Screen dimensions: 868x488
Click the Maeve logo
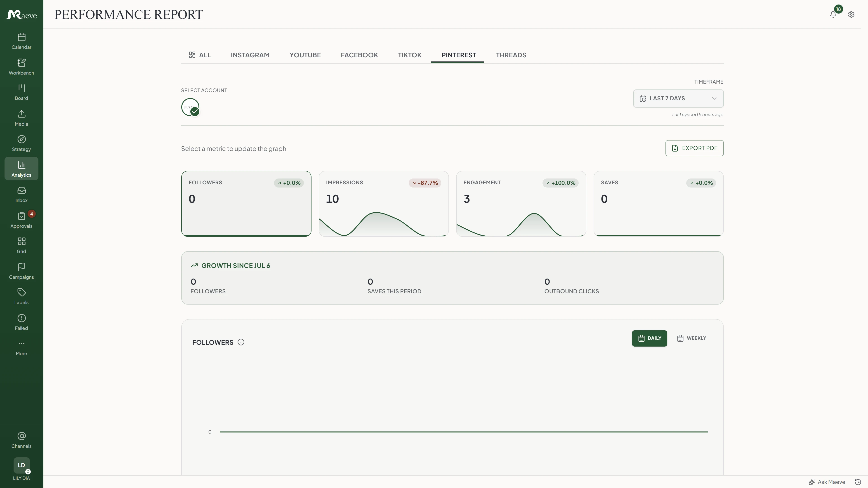pyautogui.click(x=21, y=14)
